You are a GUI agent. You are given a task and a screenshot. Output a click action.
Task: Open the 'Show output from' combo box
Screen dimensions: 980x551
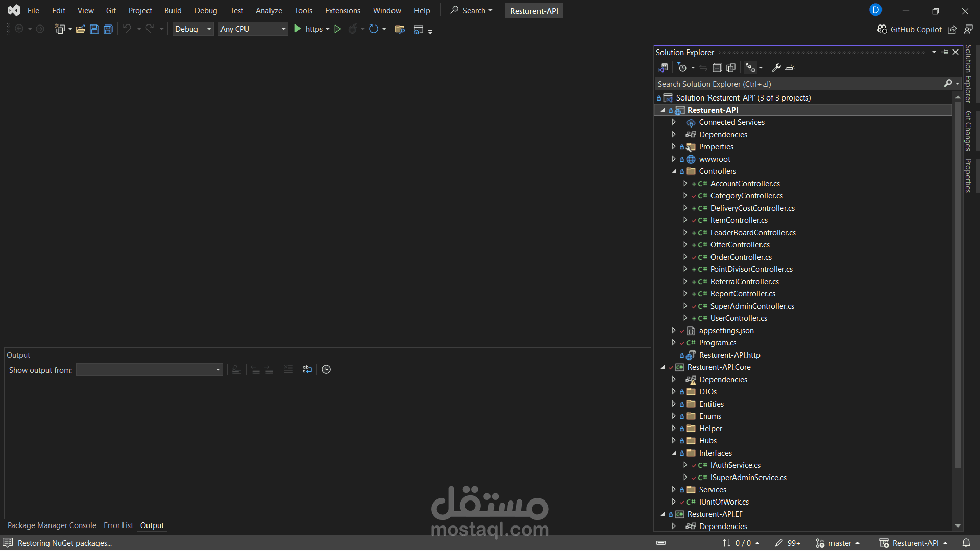pos(150,370)
